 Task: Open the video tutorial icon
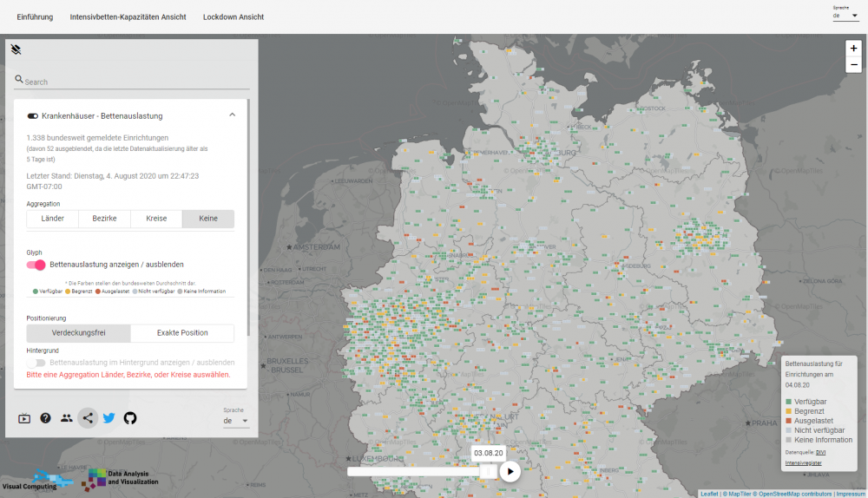(x=24, y=418)
